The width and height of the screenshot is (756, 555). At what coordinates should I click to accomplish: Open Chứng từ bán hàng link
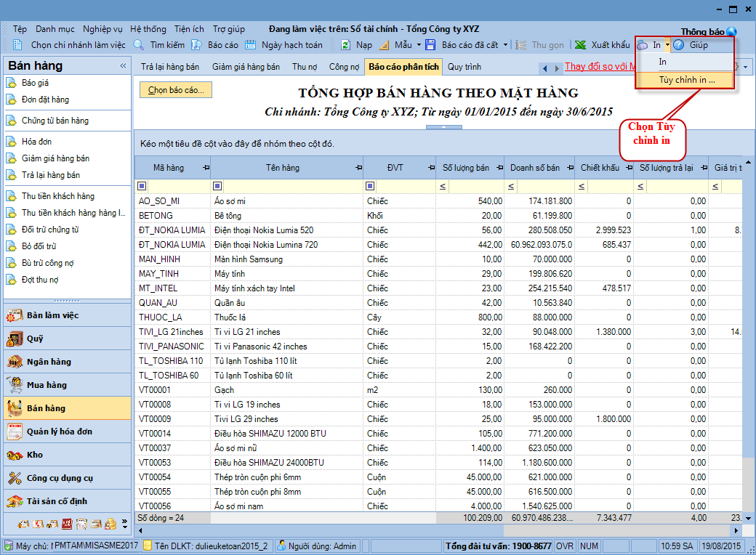(55, 121)
